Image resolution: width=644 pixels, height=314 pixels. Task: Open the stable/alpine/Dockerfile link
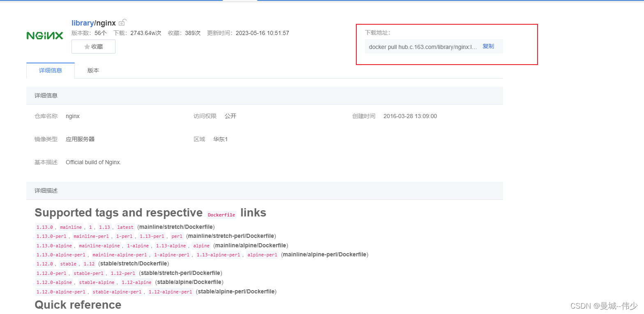click(190, 282)
